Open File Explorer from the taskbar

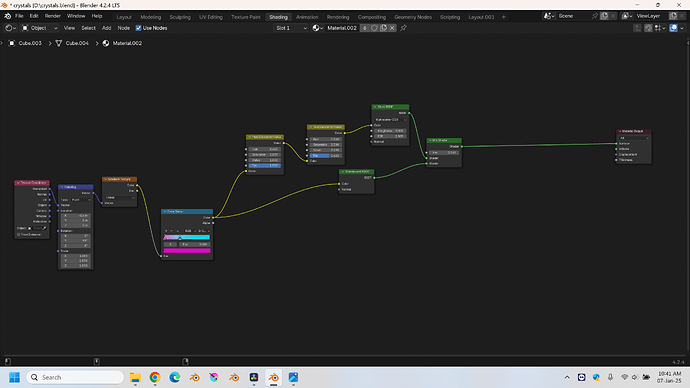point(135,377)
